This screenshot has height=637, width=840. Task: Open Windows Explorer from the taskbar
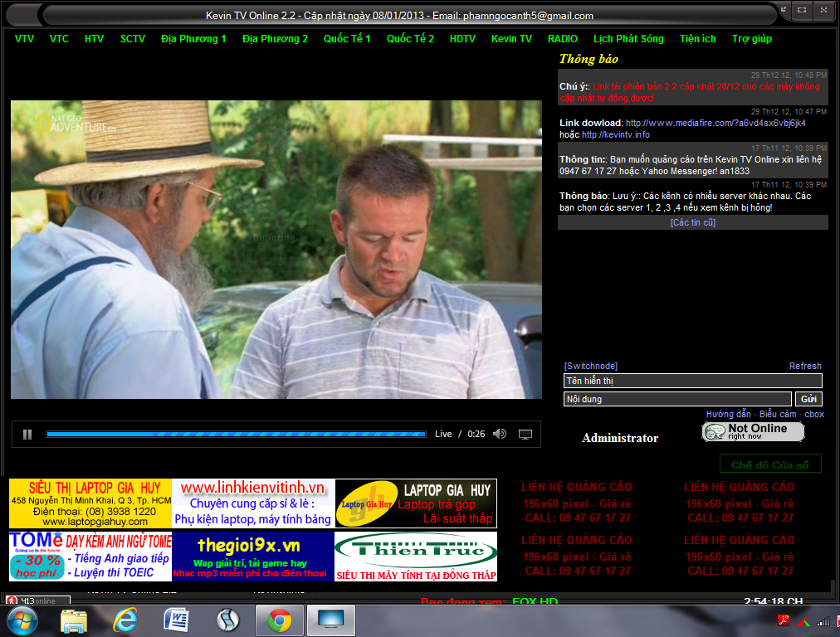tap(74, 621)
